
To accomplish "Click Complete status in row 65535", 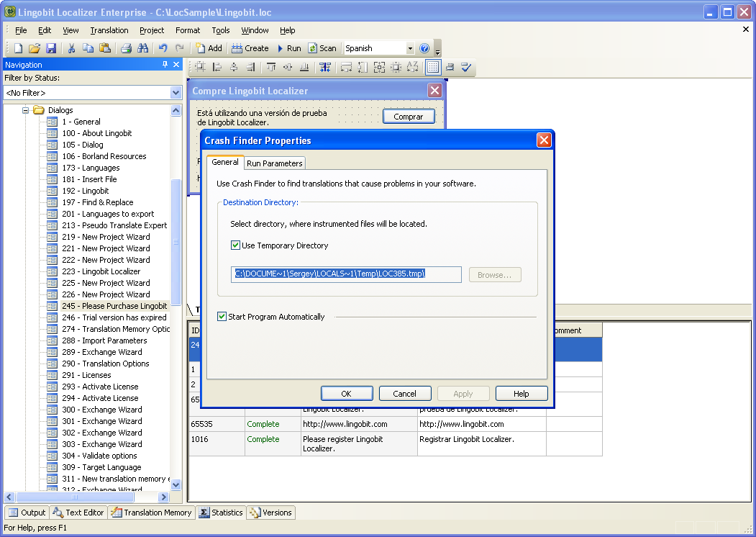I will coord(263,424).
